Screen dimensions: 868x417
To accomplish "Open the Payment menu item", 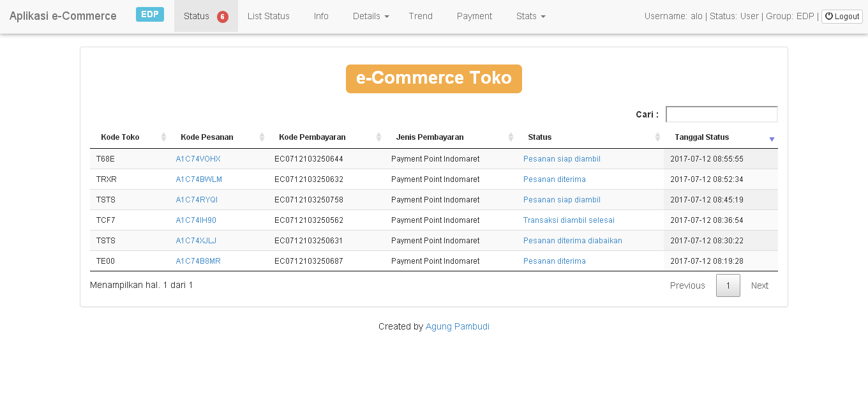I will [x=474, y=16].
